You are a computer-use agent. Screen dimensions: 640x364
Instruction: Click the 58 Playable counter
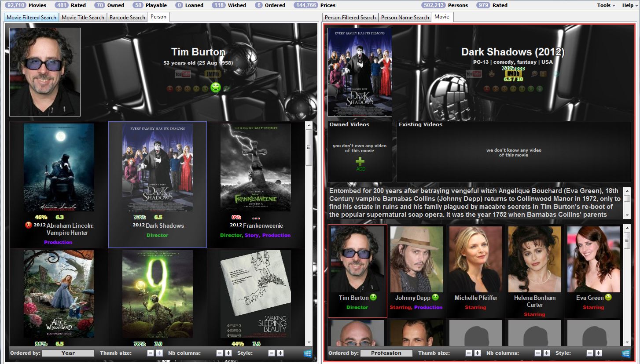tap(150, 5)
